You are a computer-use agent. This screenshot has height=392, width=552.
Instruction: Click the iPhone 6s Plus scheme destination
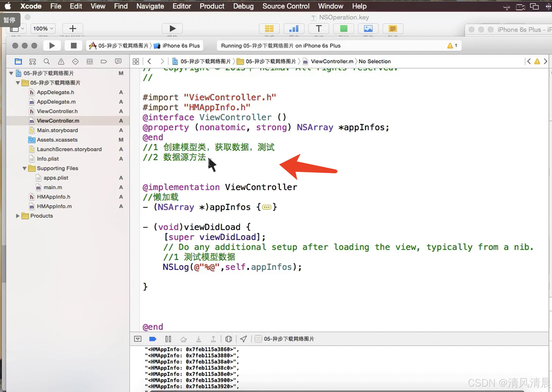click(x=181, y=46)
